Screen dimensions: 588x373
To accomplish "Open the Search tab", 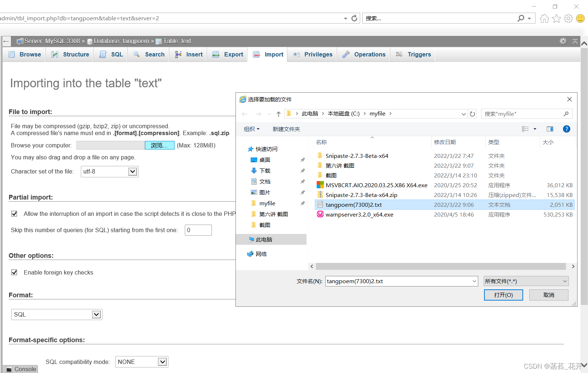I will point(149,54).
